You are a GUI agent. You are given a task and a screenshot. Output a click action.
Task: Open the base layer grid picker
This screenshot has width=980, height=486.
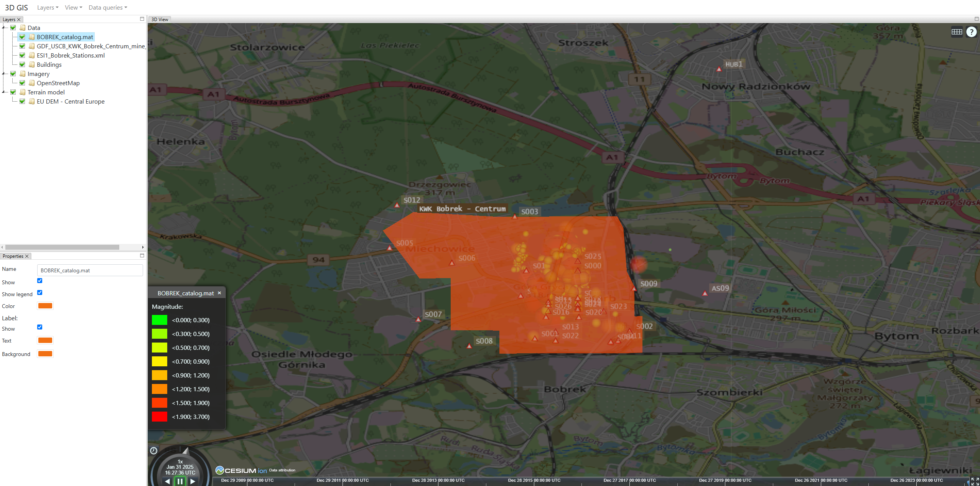(x=957, y=32)
